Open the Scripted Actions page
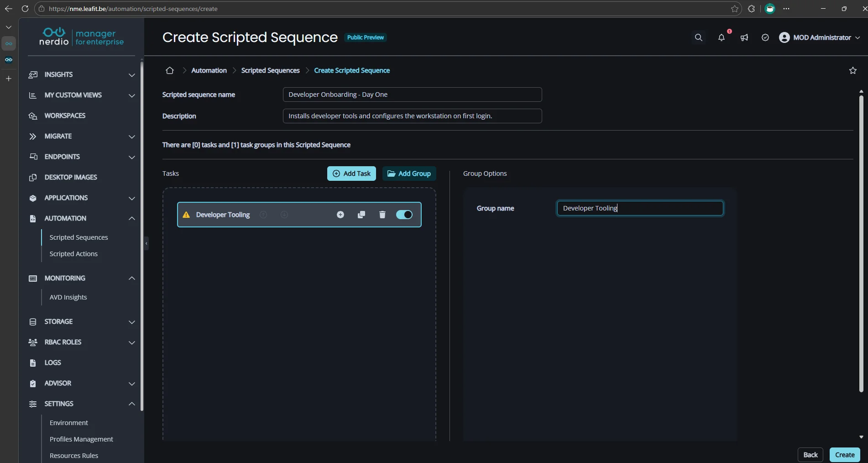 tap(74, 253)
